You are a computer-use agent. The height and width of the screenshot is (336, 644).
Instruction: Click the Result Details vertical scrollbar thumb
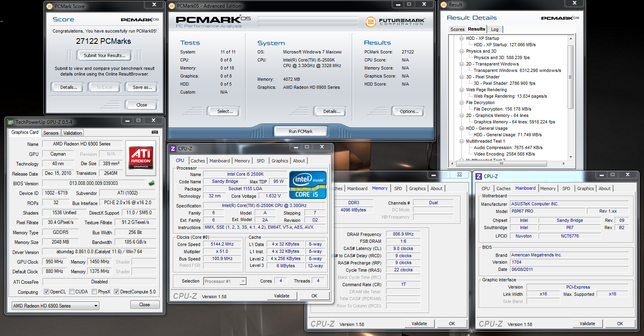pos(570,77)
